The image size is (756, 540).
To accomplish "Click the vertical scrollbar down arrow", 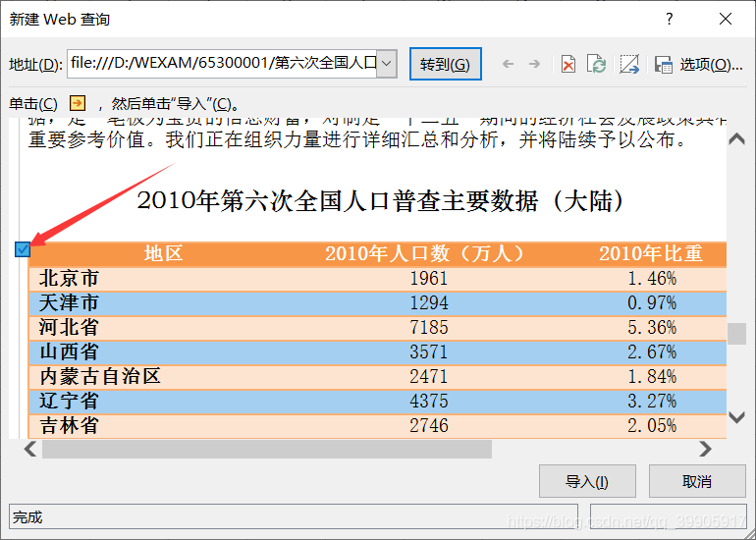I will 736,417.
